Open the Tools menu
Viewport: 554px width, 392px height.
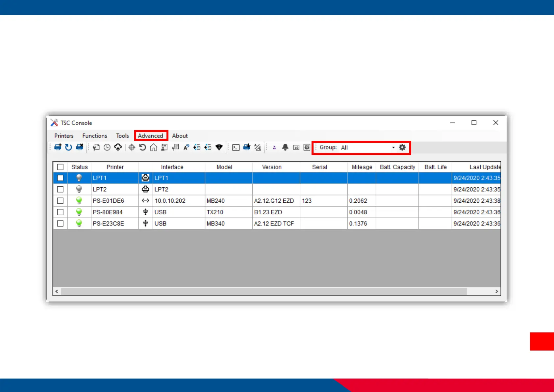tap(122, 136)
